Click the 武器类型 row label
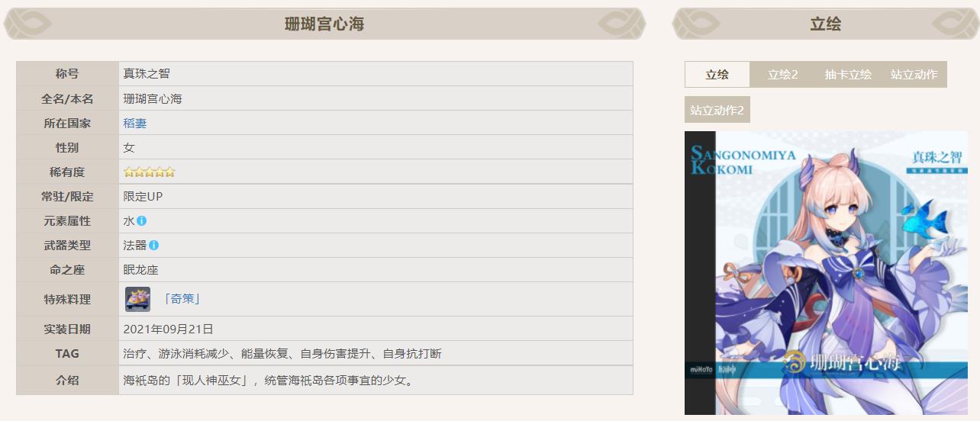 (x=67, y=246)
